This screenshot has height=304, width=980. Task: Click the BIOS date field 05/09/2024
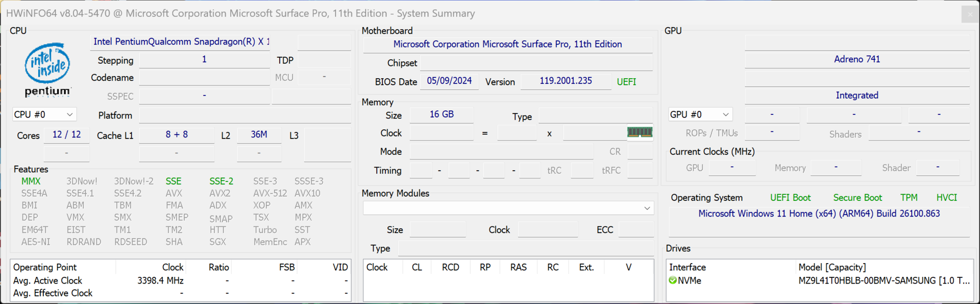pyautogui.click(x=449, y=81)
